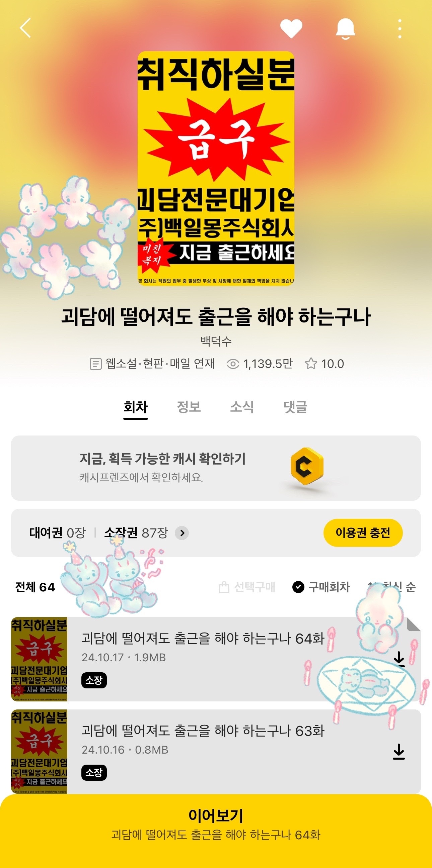The image size is (432, 868).
Task: Toggle the notification bell
Action: 345,29
